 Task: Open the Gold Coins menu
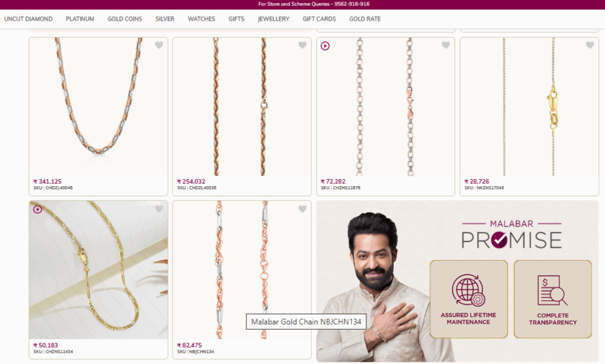(x=125, y=19)
